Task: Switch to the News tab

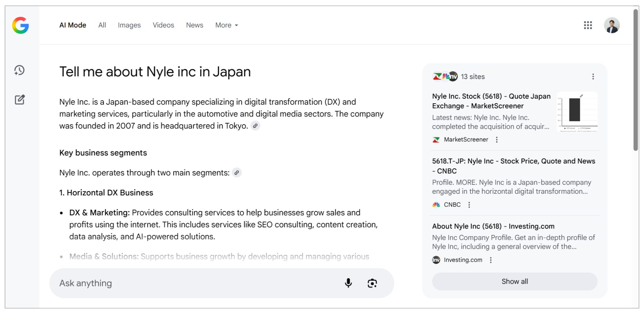Action: tap(195, 25)
